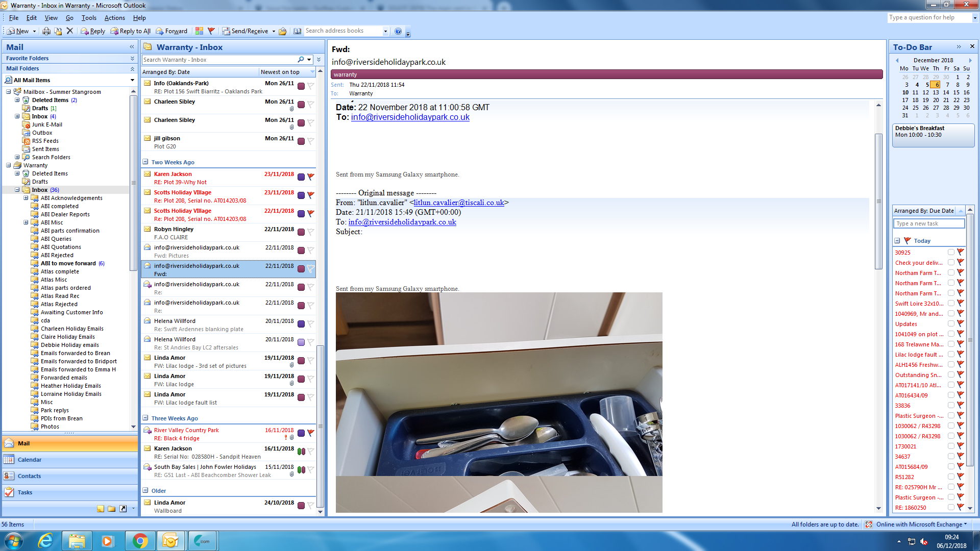Open the Address Book icon
The width and height of the screenshot is (980, 551).
click(298, 31)
